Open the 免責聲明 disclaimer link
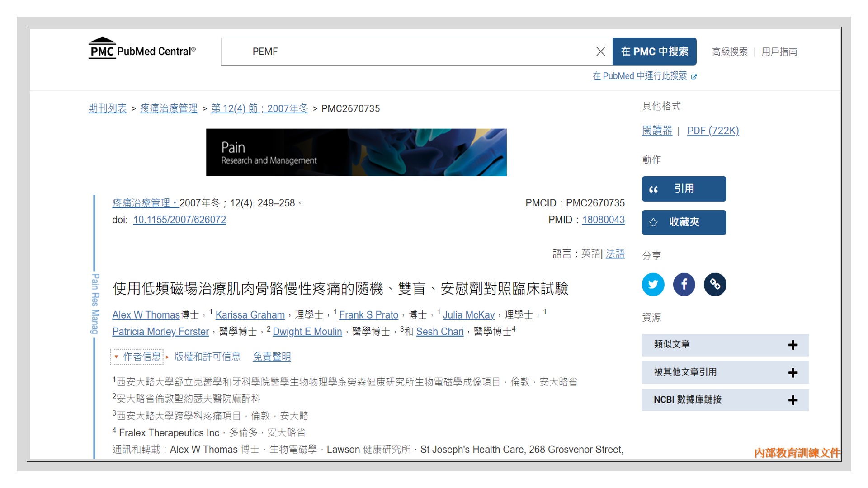This screenshot has height=488, width=868. click(272, 357)
